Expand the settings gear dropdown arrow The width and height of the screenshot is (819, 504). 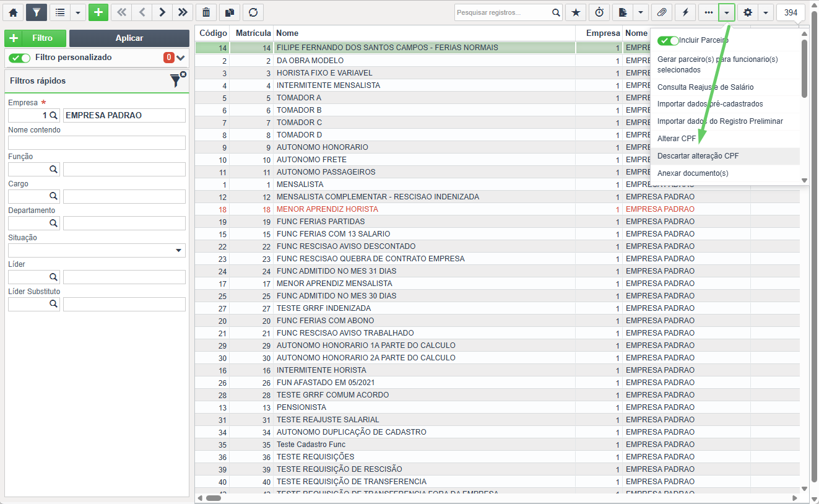tap(766, 12)
